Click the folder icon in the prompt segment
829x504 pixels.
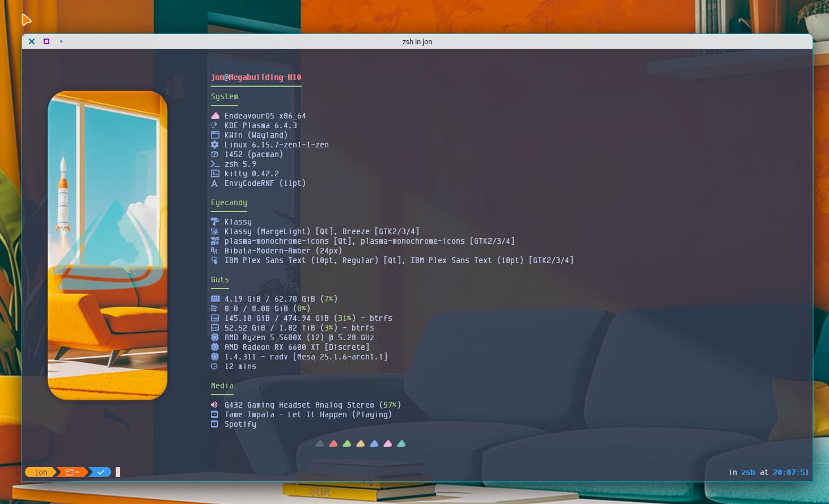tap(70, 472)
